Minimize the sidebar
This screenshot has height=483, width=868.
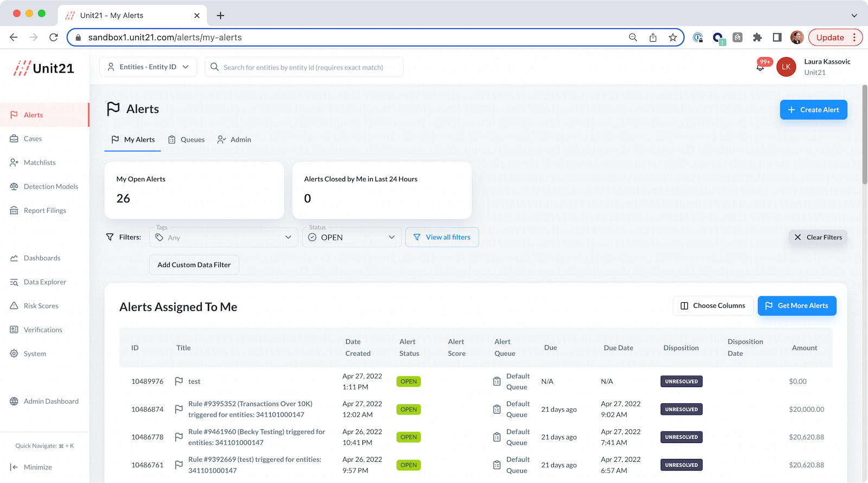(31, 467)
